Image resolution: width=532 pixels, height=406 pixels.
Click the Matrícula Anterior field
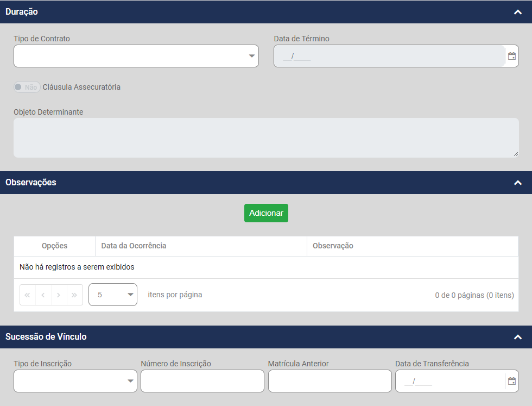click(330, 381)
